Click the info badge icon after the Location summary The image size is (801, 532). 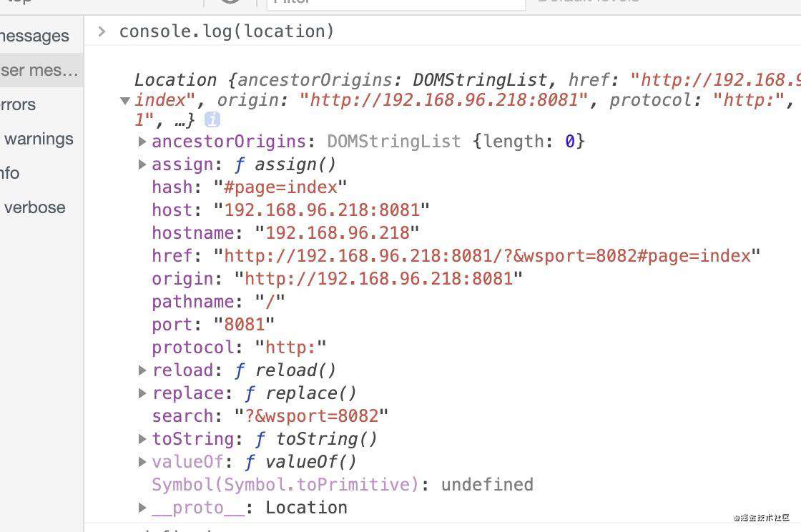click(x=212, y=120)
